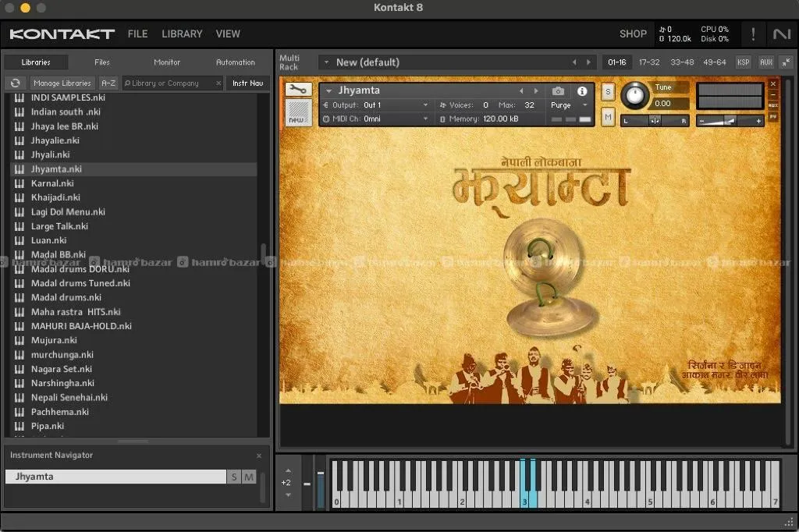Click the Mujura.nki file icon
The height and width of the screenshot is (532, 799).
pyautogui.click(x=20, y=340)
